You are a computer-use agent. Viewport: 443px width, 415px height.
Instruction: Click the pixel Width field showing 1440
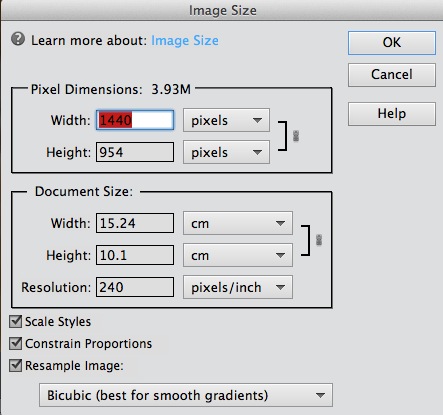(x=135, y=120)
